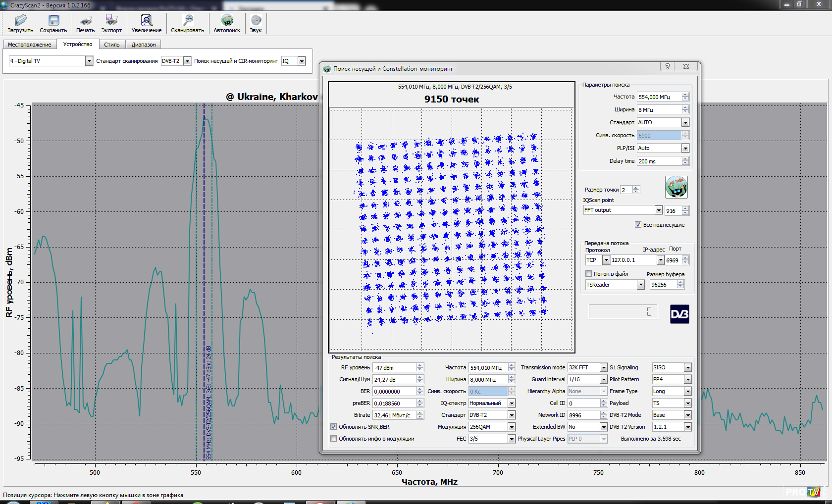The width and height of the screenshot is (832, 504).
Task: Switch to the Местоположение tab
Action: [x=29, y=45]
